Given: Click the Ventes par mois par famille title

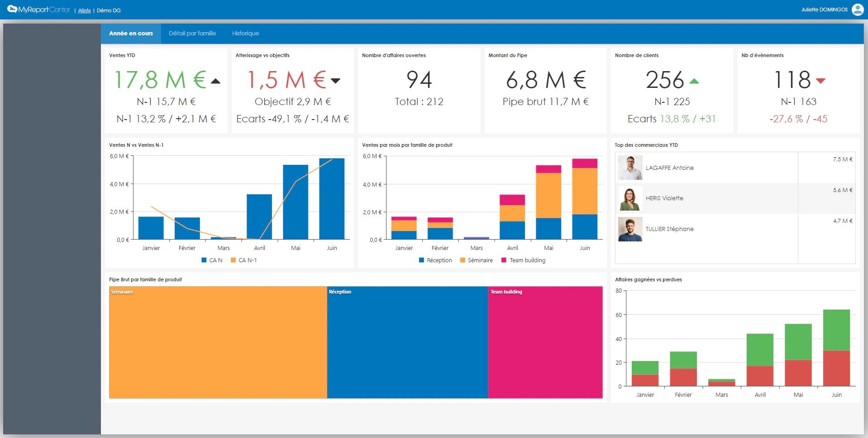Looking at the screenshot, I should pos(407,145).
